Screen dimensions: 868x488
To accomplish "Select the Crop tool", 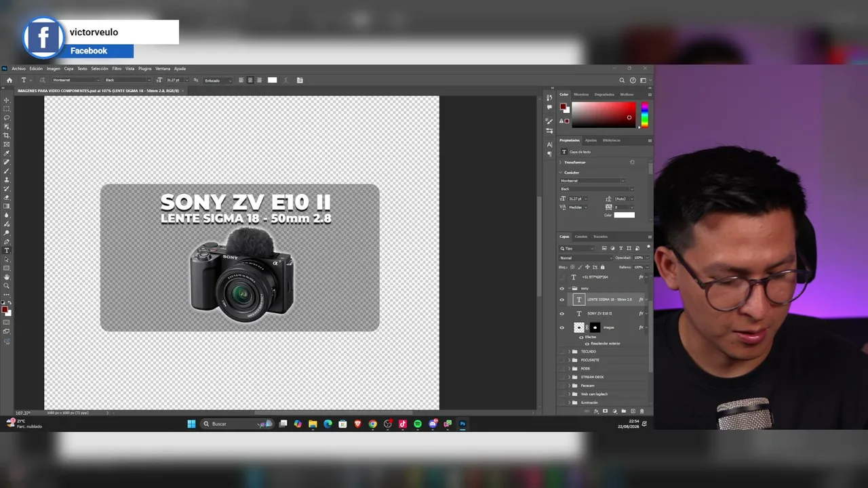I will click(x=7, y=136).
